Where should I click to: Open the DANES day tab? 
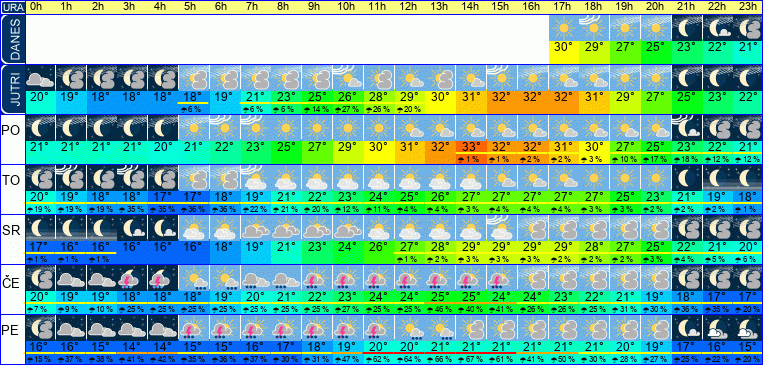12,39
